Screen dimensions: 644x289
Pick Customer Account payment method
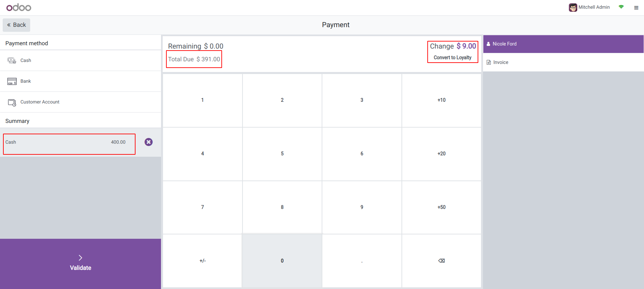[x=40, y=102]
